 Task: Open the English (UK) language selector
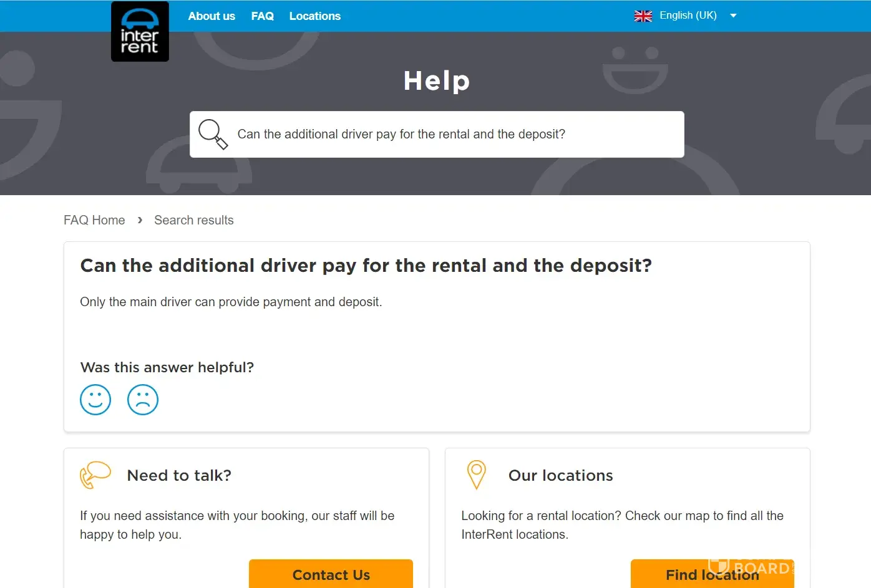[x=688, y=16]
